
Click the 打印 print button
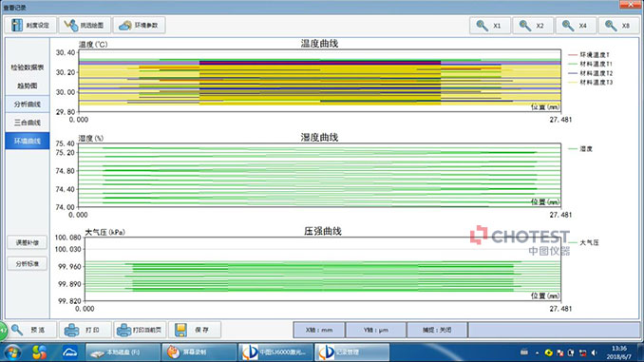(85, 330)
